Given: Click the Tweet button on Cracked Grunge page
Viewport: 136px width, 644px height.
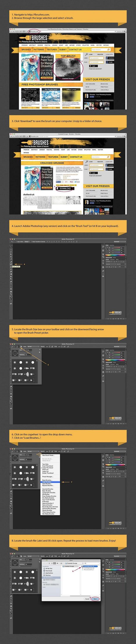Looking at the screenshot, I should point(78,182).
